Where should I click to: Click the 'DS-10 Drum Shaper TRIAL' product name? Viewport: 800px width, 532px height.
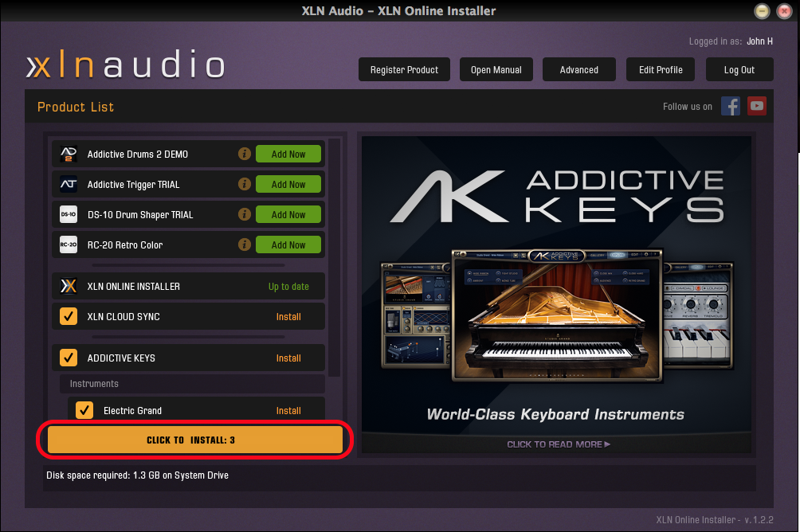point(140,215)
